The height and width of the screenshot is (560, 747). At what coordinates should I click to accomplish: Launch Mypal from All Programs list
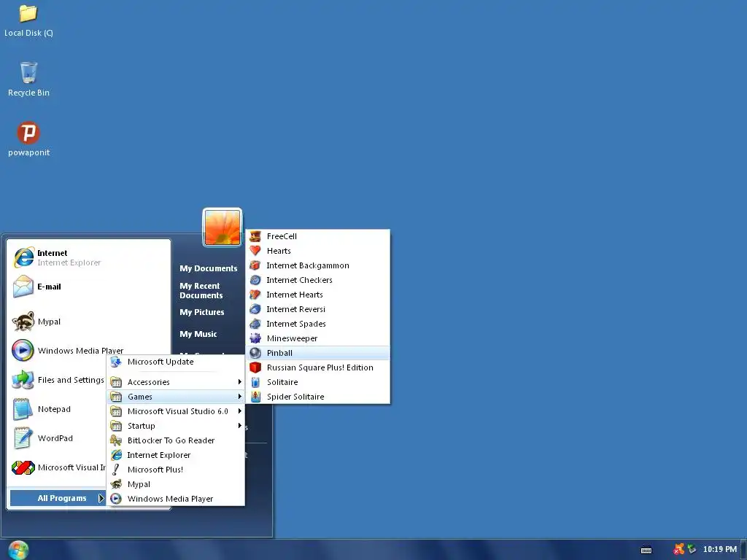tap(176, 484)
